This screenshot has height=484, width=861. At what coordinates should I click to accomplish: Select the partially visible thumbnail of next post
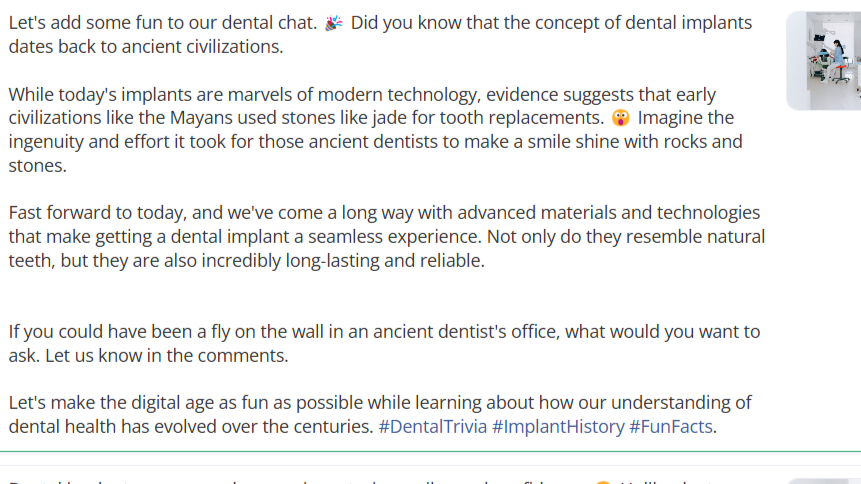(824, 481)
